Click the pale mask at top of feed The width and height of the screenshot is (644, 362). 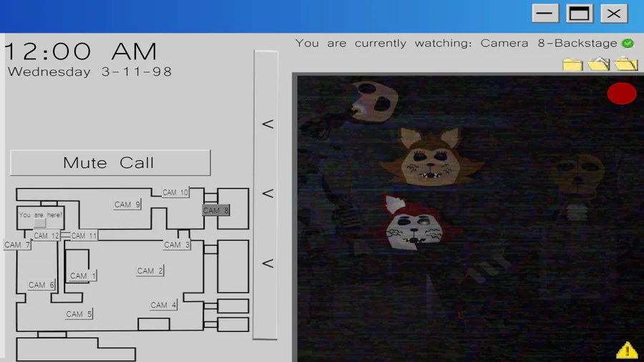374,102
